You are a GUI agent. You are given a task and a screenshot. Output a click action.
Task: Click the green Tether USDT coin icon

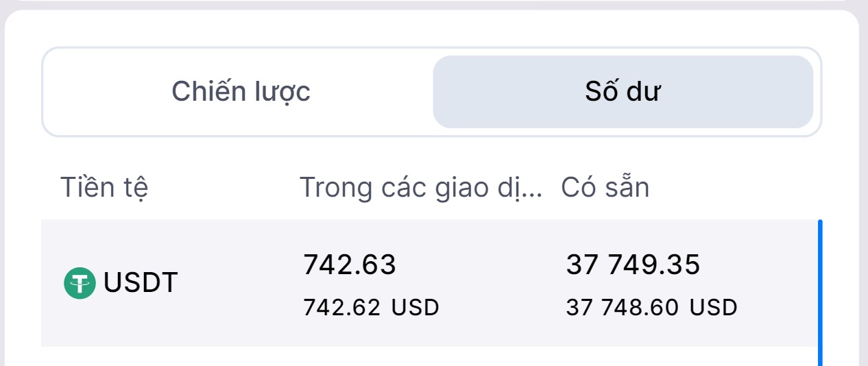tap(80, 283)
